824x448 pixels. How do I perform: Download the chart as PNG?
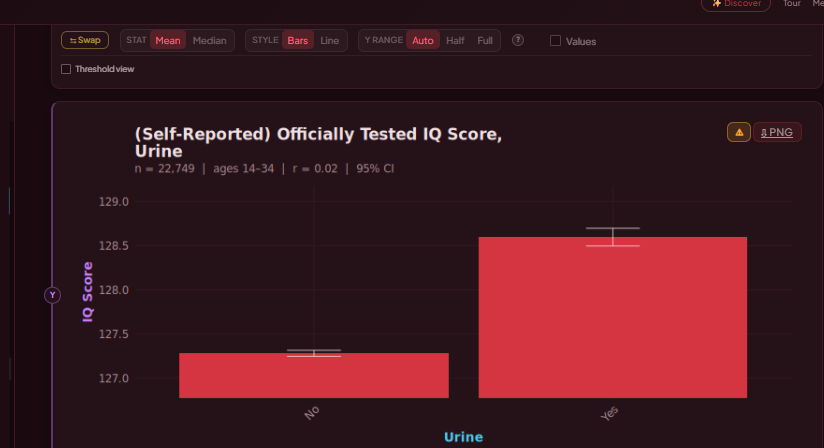coord(777,132)
